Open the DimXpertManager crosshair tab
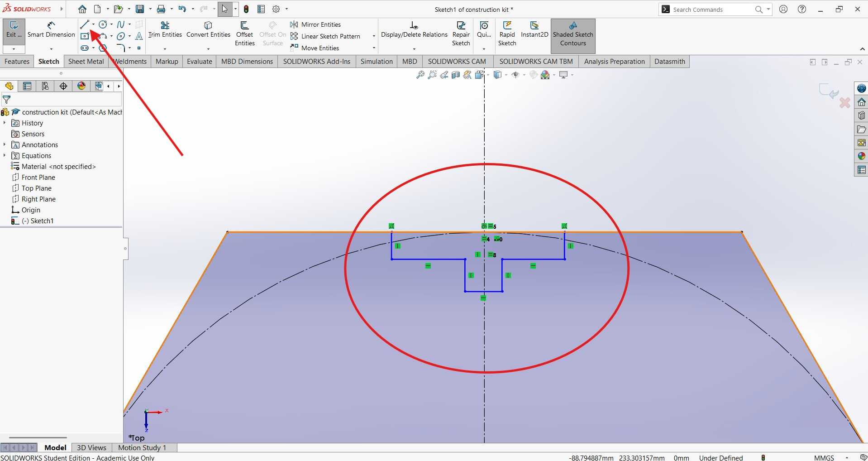The image size is (868, 461). pos(63,86)
